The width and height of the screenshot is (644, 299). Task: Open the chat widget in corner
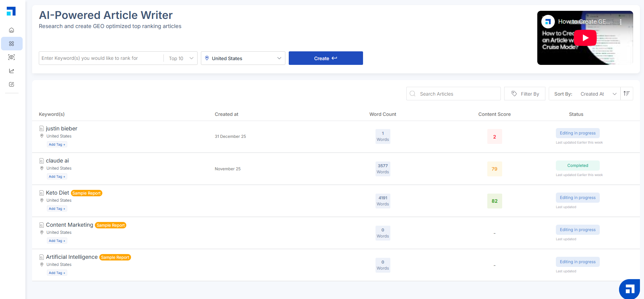coord(629,289)
